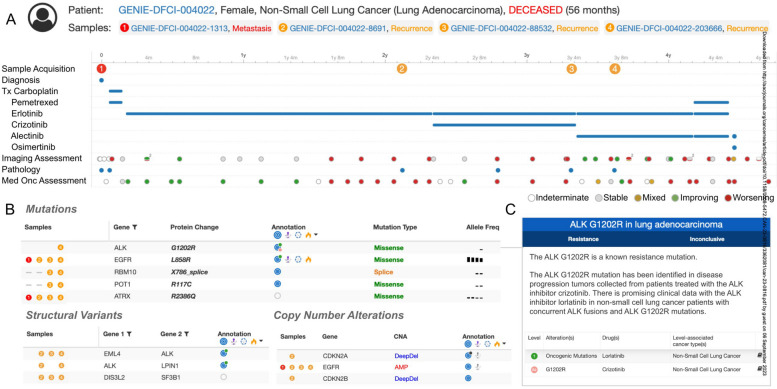Click the AMP value in EGFR copy number row
The image size is (777, 389).
(401, 367)
